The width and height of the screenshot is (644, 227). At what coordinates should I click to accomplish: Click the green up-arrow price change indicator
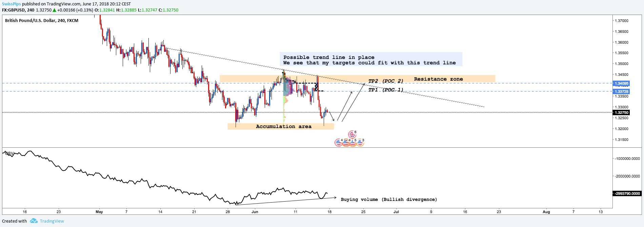(54, 10)
